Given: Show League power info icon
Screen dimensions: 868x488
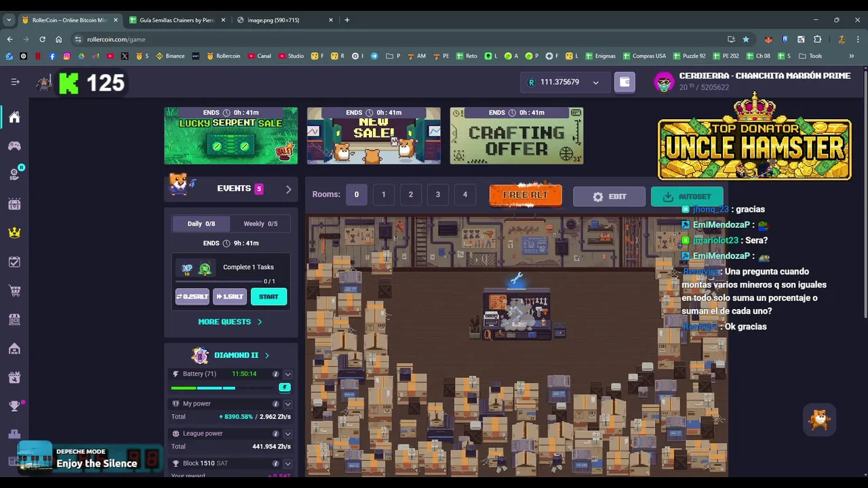Looking at the screenshot, I should pos(275,434).
